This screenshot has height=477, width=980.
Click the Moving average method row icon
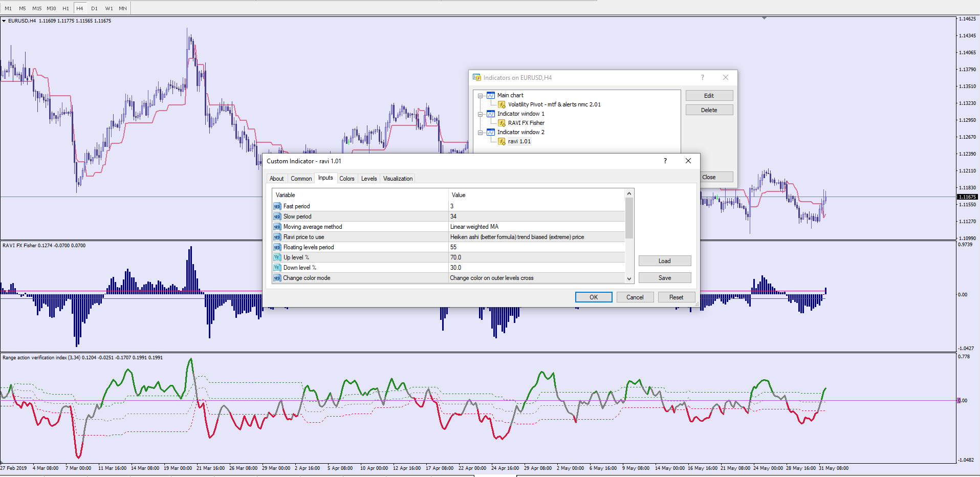coord(277,227)
